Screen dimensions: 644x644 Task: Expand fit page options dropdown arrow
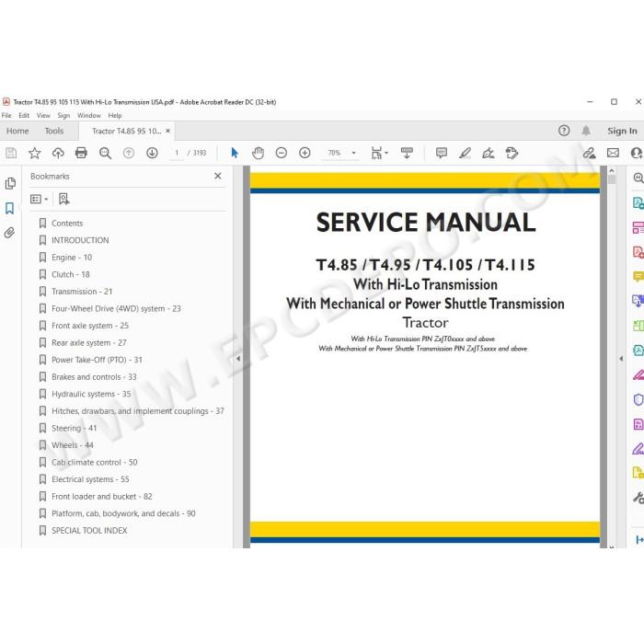[x=386, y=154]
